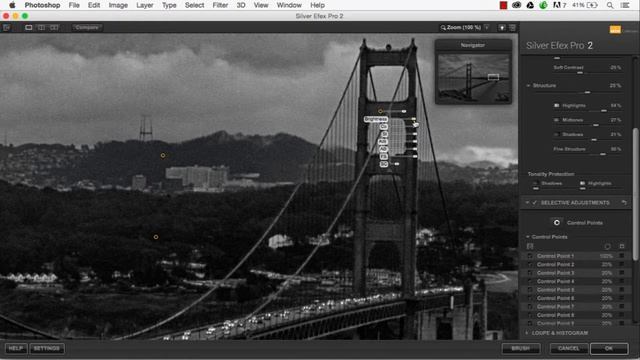Click the Zoom magnifier tool
The image size is (640, 360).
tap(443, 28)
